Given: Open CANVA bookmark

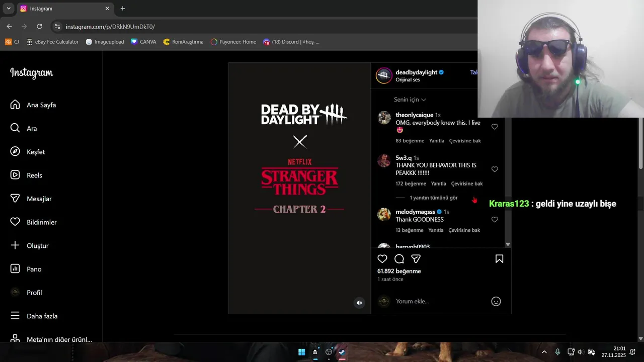Looking at the screenshot, I should (x=143, y=42).
